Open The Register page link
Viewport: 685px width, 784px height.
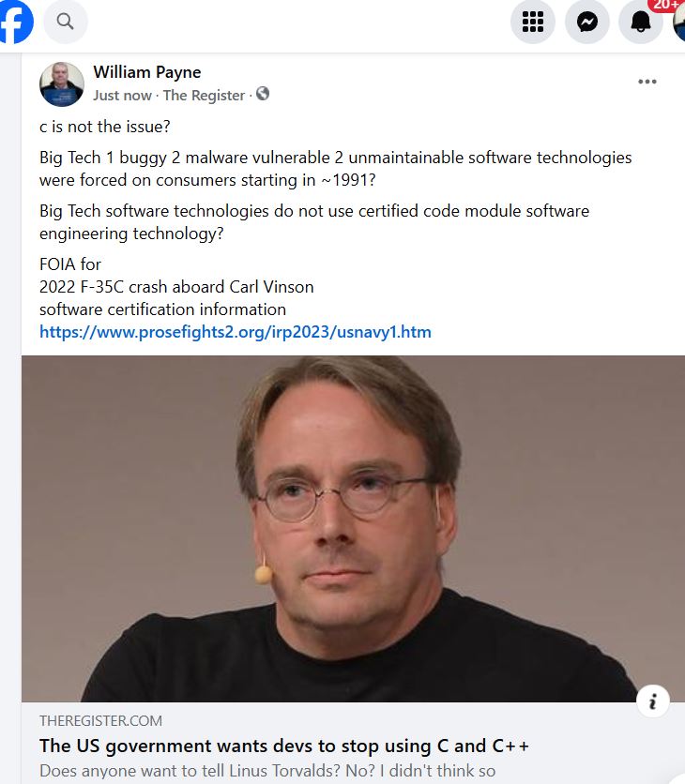(204, 95)
